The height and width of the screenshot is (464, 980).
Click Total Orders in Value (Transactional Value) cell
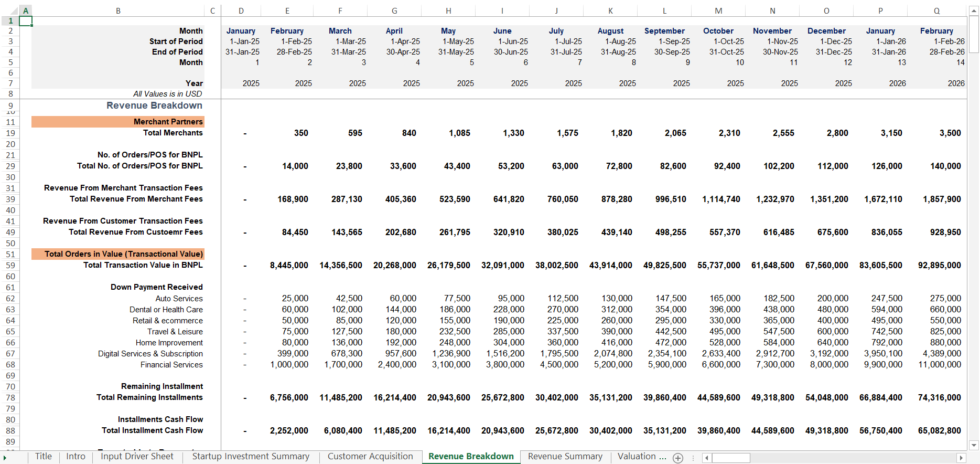click(118, 254)
